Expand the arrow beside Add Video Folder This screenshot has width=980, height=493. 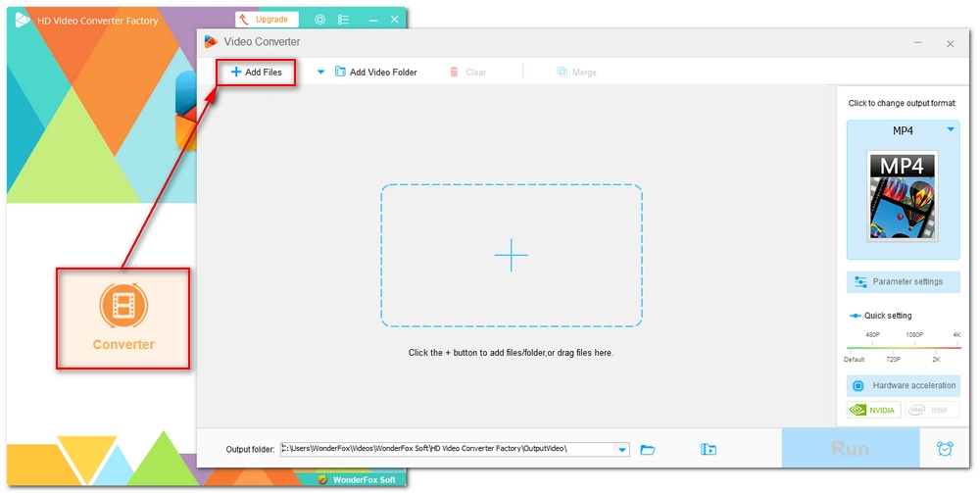pos(320,72)
